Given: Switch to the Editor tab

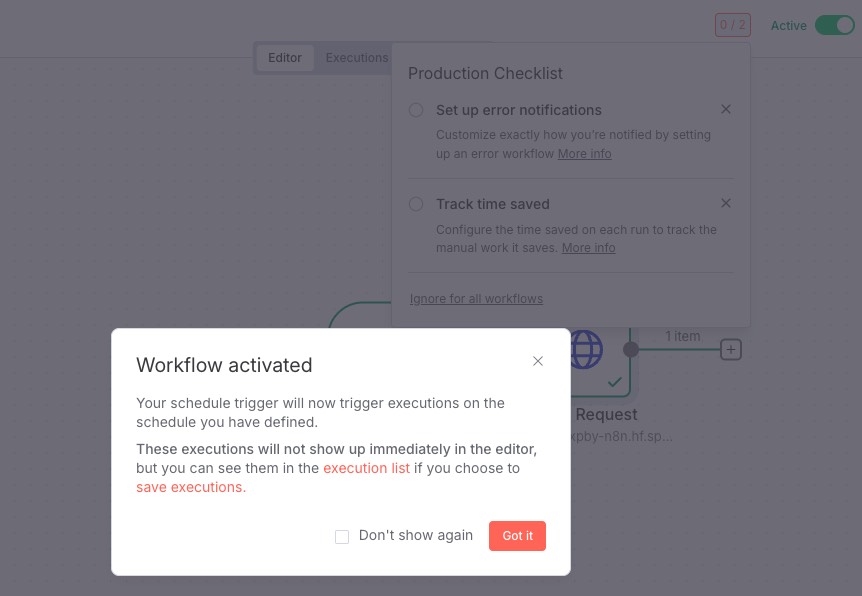Looking at the screenshot, I should coord(285,58).
